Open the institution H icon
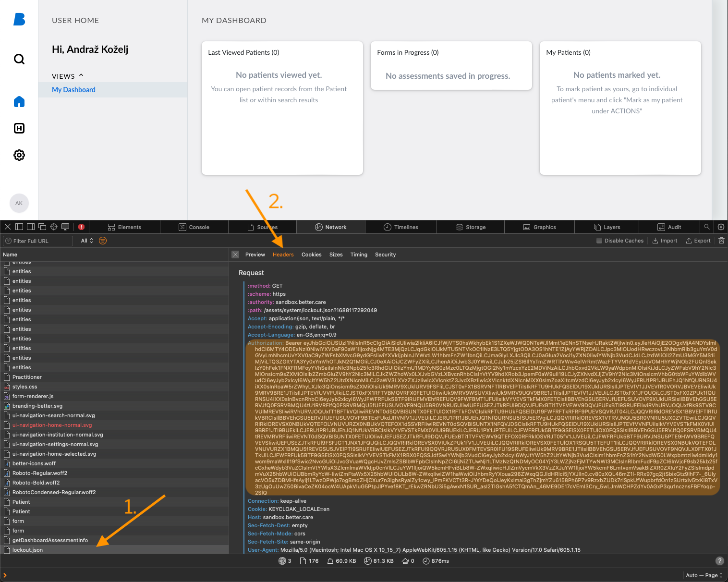This screenshot has height=582, width=728. click(19, 128)
